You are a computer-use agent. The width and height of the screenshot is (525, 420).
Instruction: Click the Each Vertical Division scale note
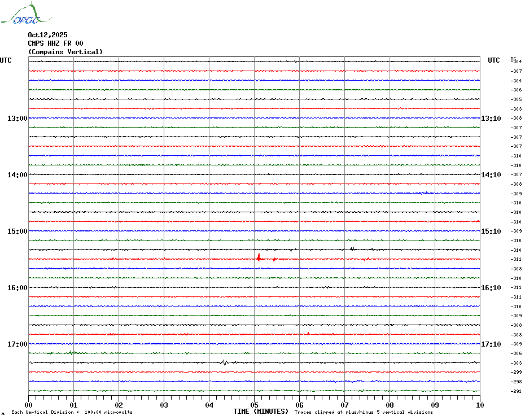tap(72, 413)
